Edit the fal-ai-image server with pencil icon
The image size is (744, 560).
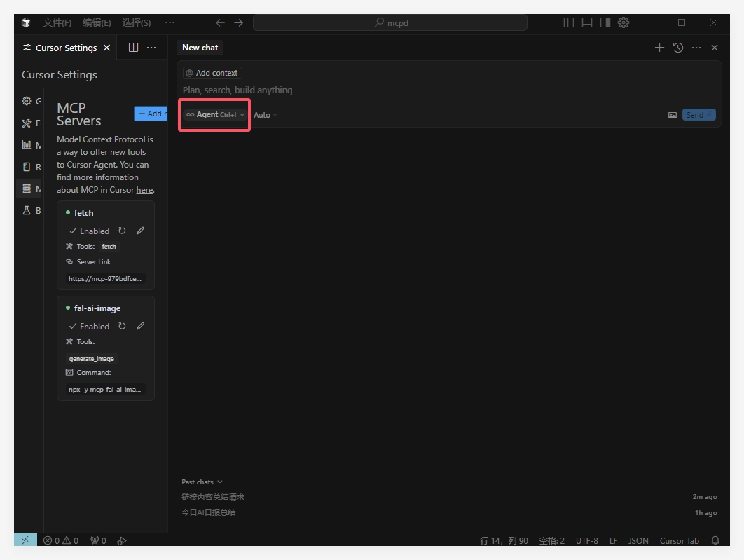(140, 326)
